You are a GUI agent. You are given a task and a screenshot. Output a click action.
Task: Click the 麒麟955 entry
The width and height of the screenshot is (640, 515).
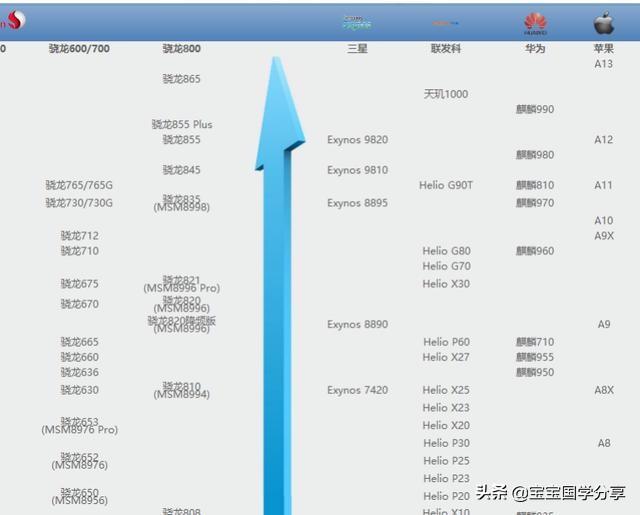[x=535, y=357]
